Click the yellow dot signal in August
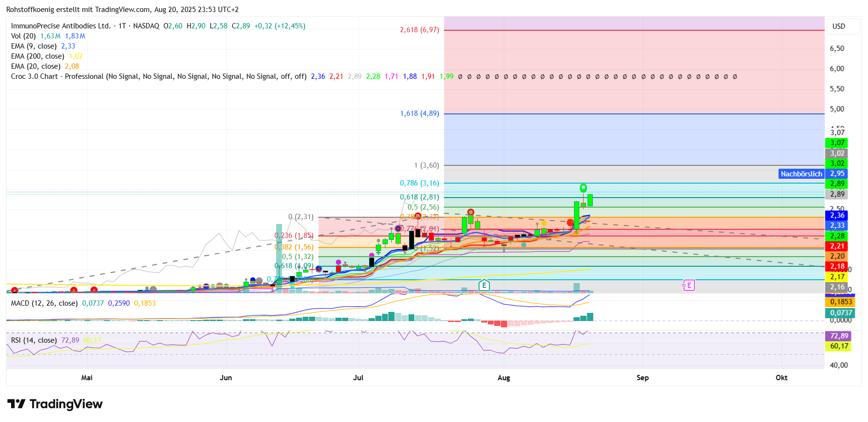This screenshot has width=868, height=422. click(544, 223)
